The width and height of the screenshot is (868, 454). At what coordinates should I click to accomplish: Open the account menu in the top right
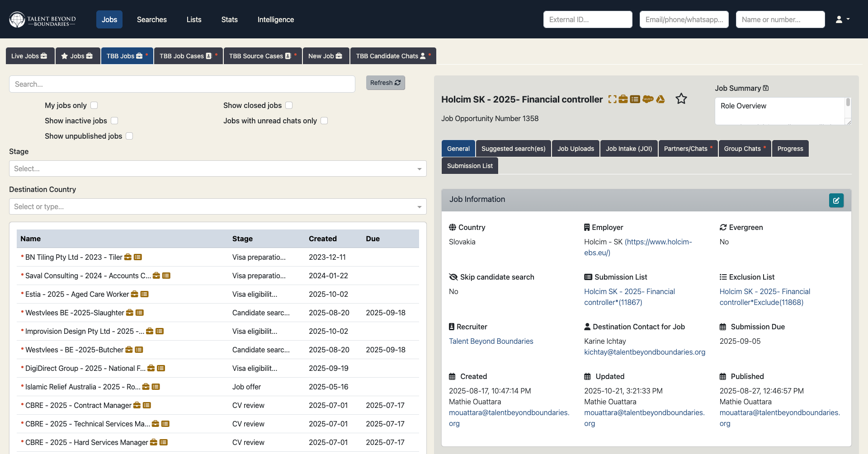842,19
